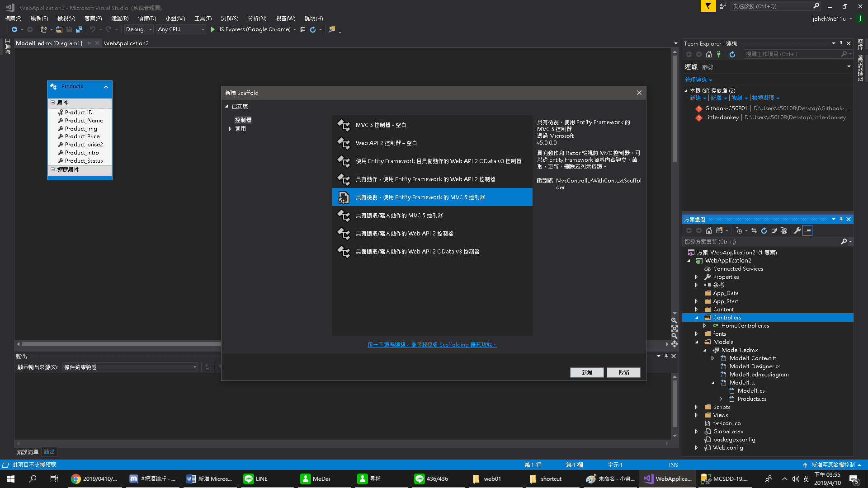Screen dimensions: 868x488
Task: Click the Save All toolbar icon
Action: 79,29
